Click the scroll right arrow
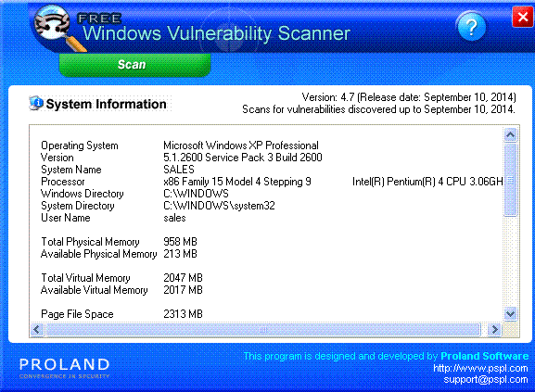This screenshot has width=535, height=392. pos(494,329)
